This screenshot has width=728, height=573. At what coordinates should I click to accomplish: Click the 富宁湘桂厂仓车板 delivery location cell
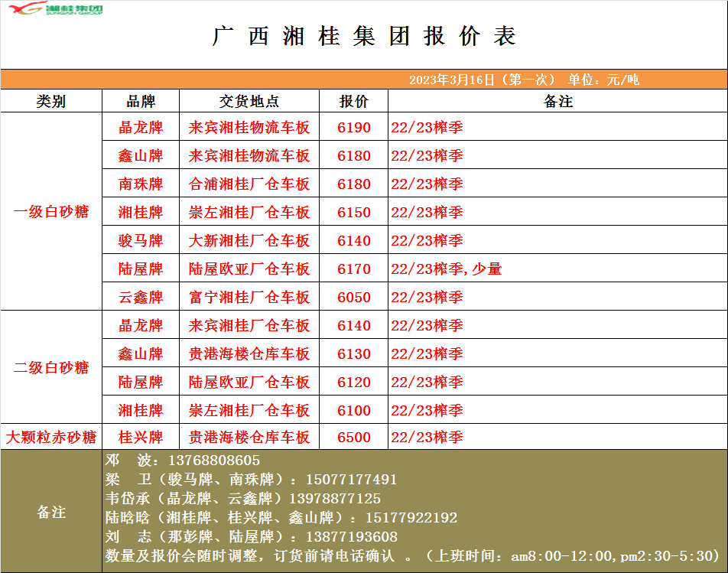(249, 298)
